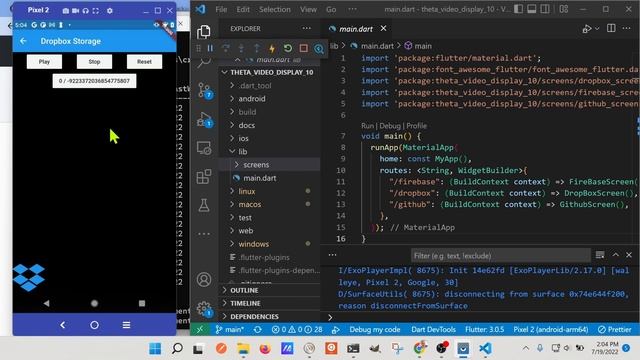Screen dimensions: 640x360
Task: Go back in Dropbox Storage app bar
Action: pos(23,41)
